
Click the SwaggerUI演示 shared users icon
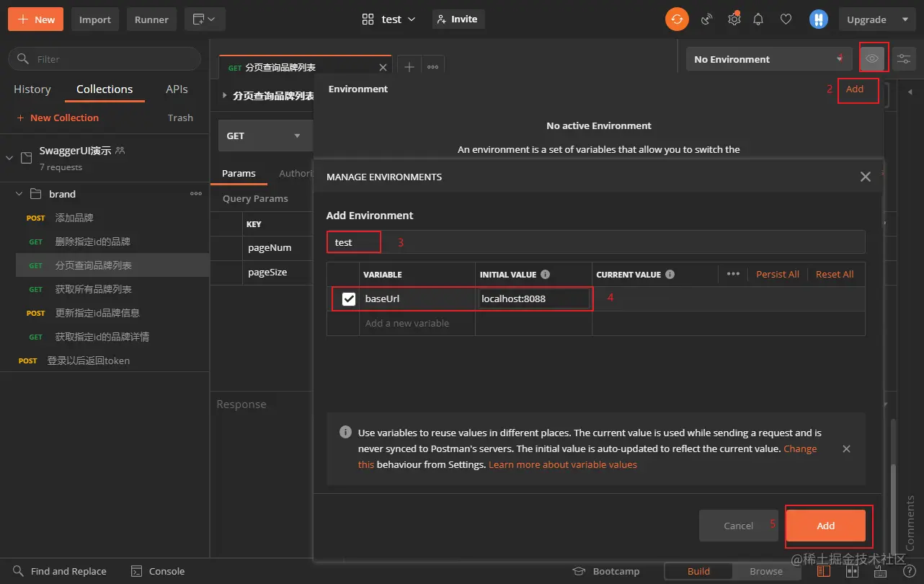(x=120, y=151)
